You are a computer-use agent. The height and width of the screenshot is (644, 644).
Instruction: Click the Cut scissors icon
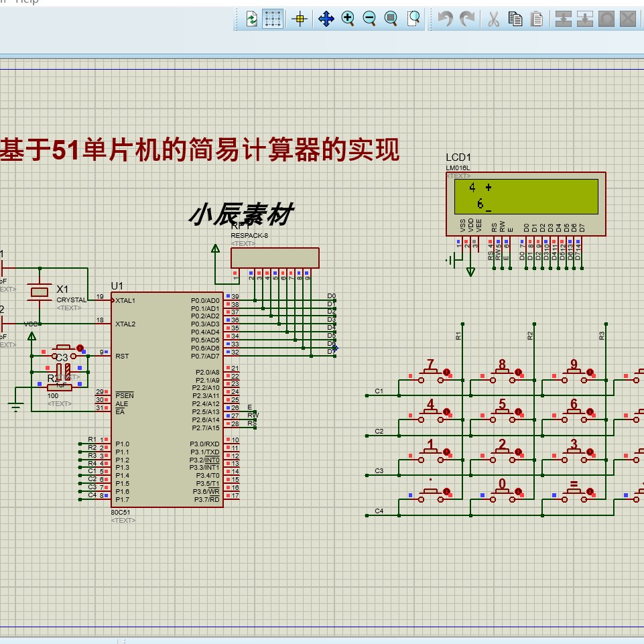coord(493,19)
